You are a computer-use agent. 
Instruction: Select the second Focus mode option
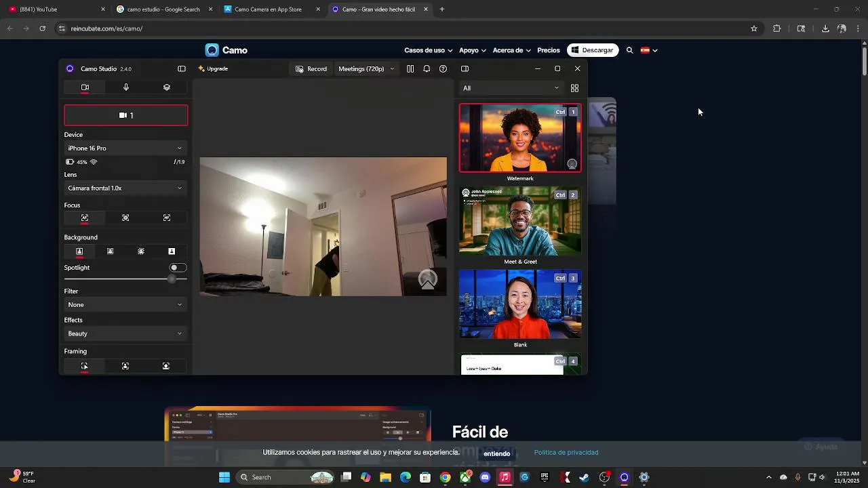point(125,218)
